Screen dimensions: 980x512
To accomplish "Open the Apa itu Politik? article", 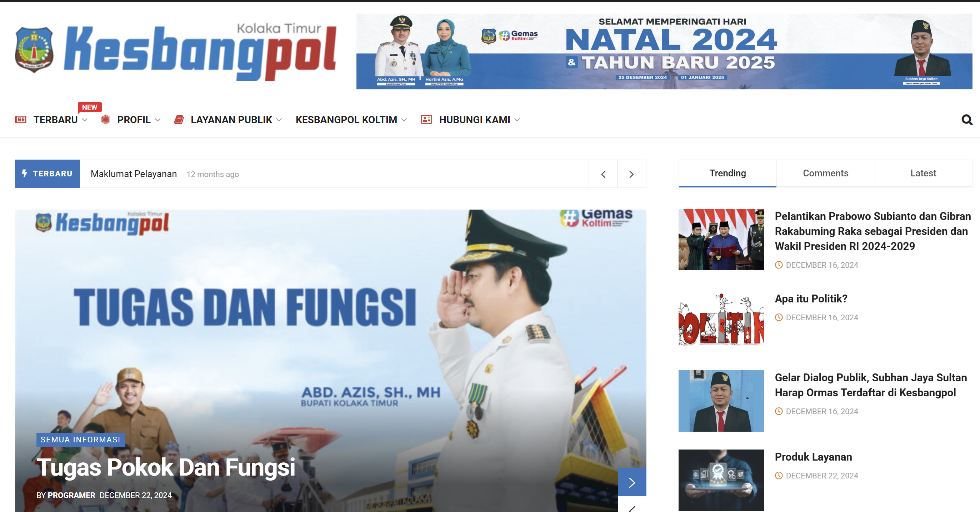I will click(x=811, y=298).
